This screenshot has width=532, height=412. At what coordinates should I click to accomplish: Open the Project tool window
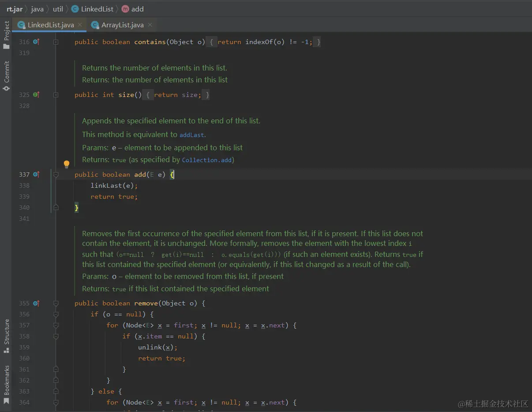6,35
